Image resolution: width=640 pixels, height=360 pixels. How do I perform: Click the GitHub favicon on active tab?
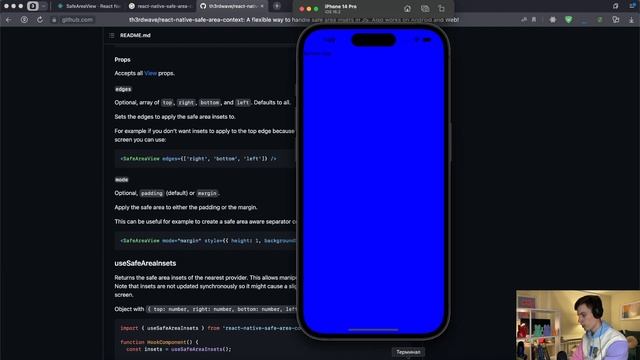203,6
